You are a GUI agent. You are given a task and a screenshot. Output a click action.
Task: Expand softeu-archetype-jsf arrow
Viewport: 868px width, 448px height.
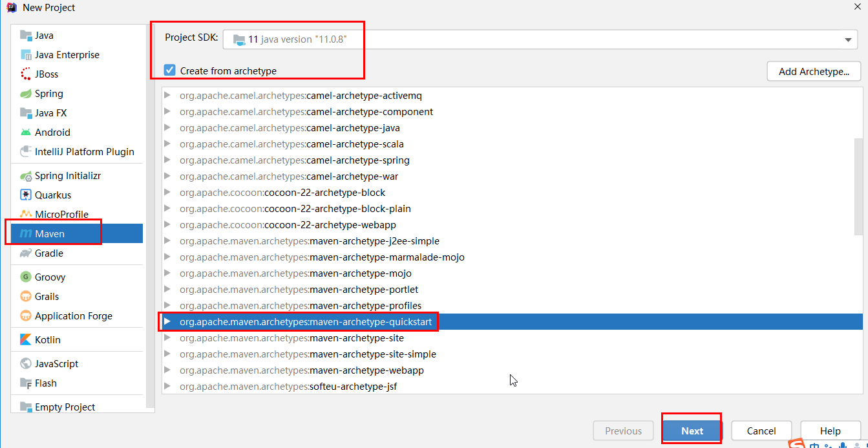(x=167, y=387)
